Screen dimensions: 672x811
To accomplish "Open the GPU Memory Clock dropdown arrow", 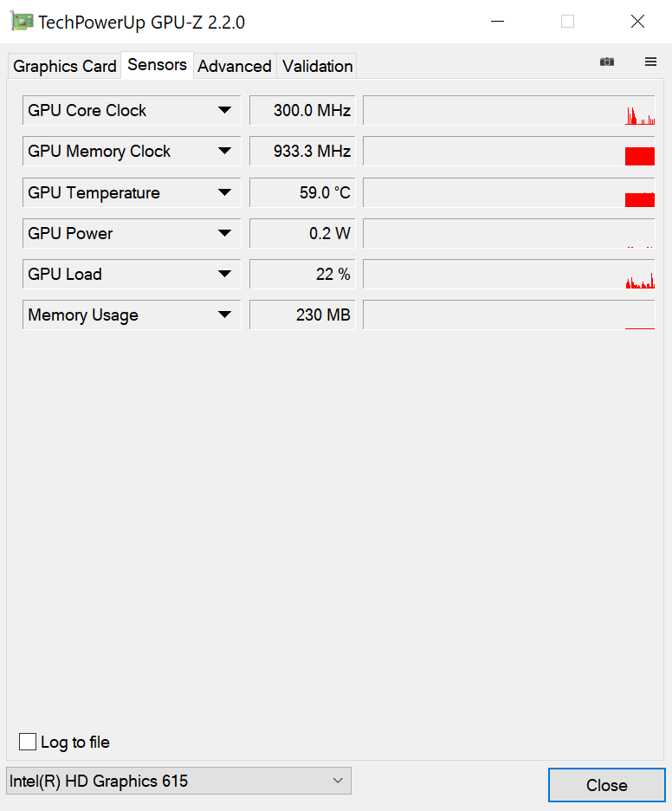I will 224,151.
